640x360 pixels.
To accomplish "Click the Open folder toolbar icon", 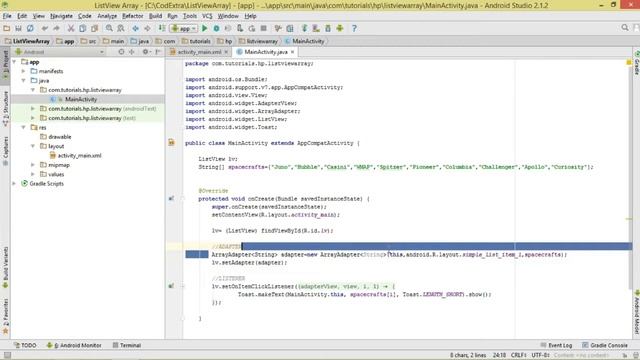I will tap(7, 28).
